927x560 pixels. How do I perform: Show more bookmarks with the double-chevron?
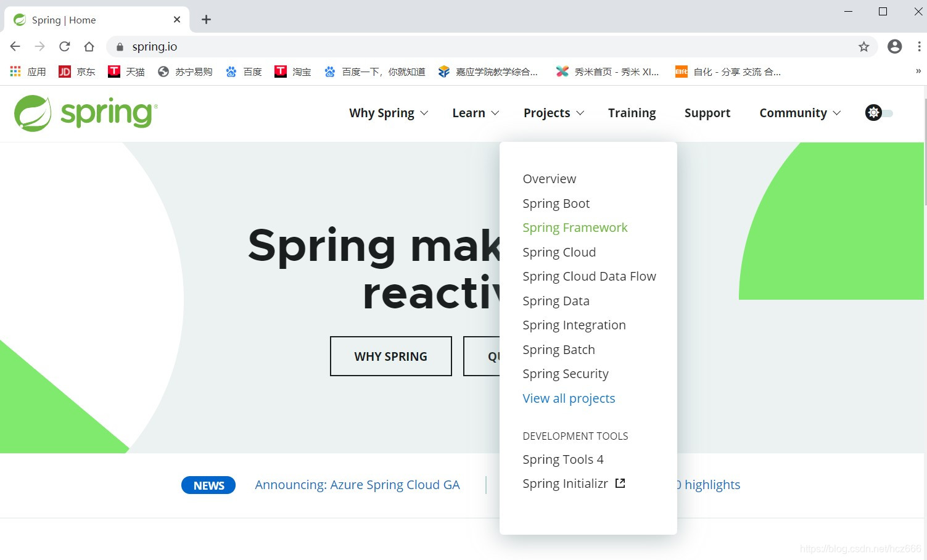(918, 71)
